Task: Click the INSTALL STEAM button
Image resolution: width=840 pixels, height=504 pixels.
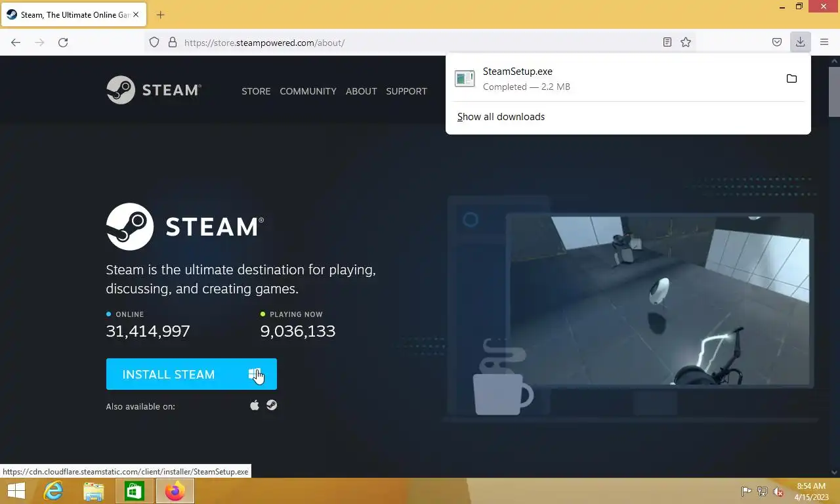Action: click(192, 374)
